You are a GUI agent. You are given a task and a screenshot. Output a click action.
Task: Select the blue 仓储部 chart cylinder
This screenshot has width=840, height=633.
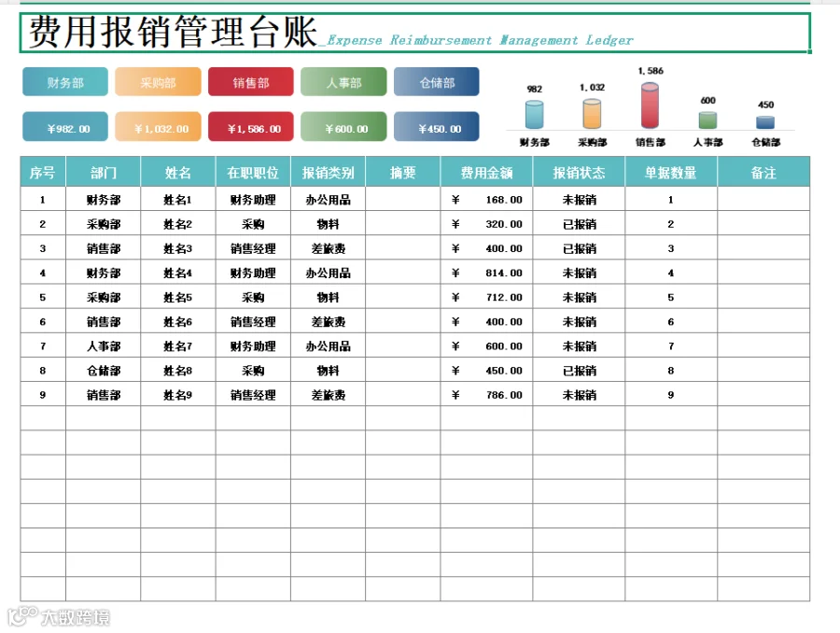click(765, 122)
